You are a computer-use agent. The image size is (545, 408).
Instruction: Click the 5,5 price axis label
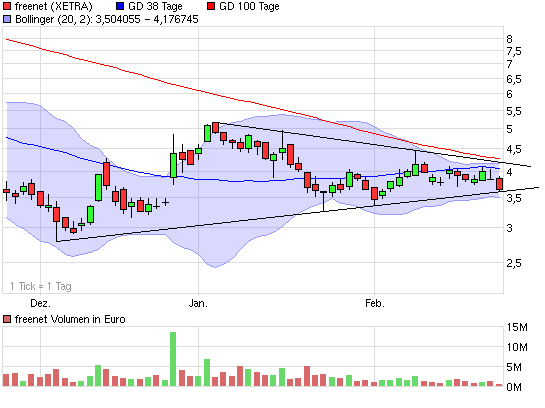(514, 111)
